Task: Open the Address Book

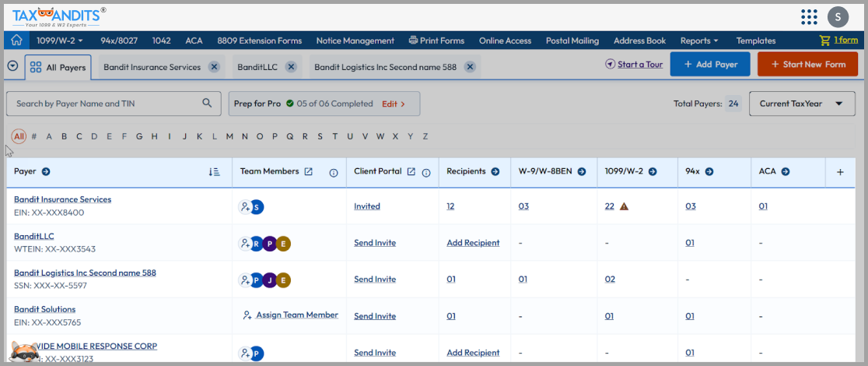Action: tap(639, 40)
